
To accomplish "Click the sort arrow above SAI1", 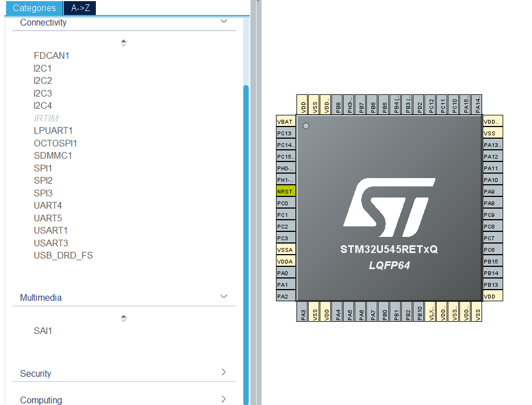I will pos(124,318).
